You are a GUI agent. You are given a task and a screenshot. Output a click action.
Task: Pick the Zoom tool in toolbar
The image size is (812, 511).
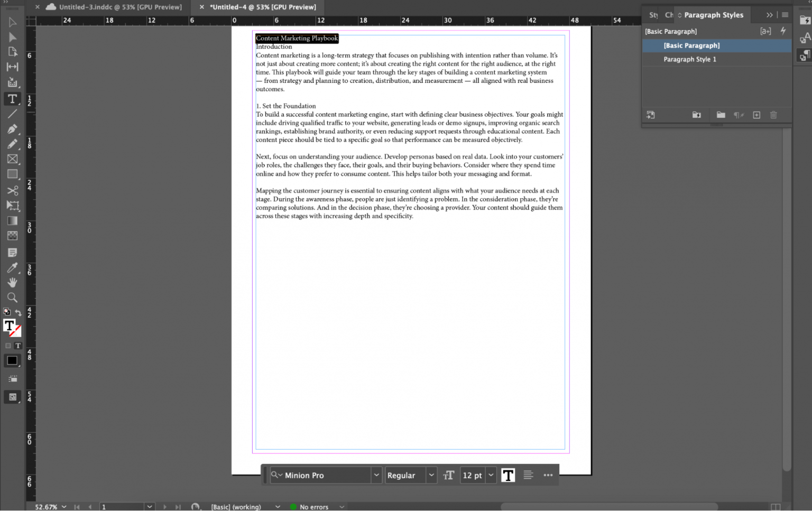click(12, 298)
